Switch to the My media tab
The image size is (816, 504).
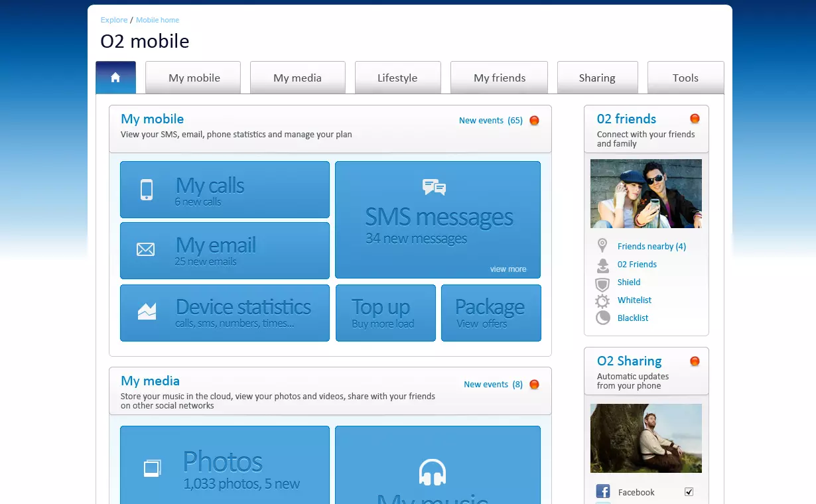(x=297, y=78)
